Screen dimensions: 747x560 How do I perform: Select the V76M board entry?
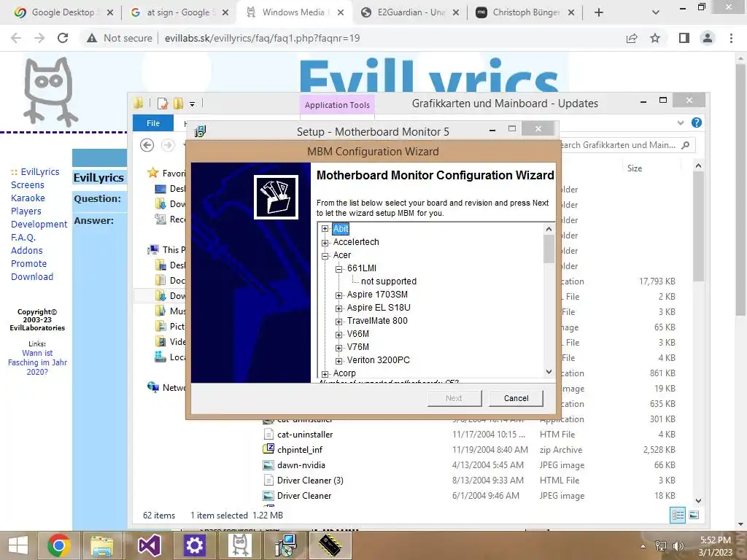(x=357, y=347)
